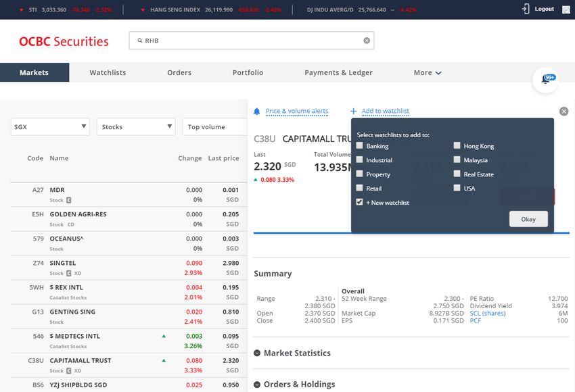Viewport: 575px width, 392px height.
Task: Expand Market Statistics section
Action: coord(292,353)
